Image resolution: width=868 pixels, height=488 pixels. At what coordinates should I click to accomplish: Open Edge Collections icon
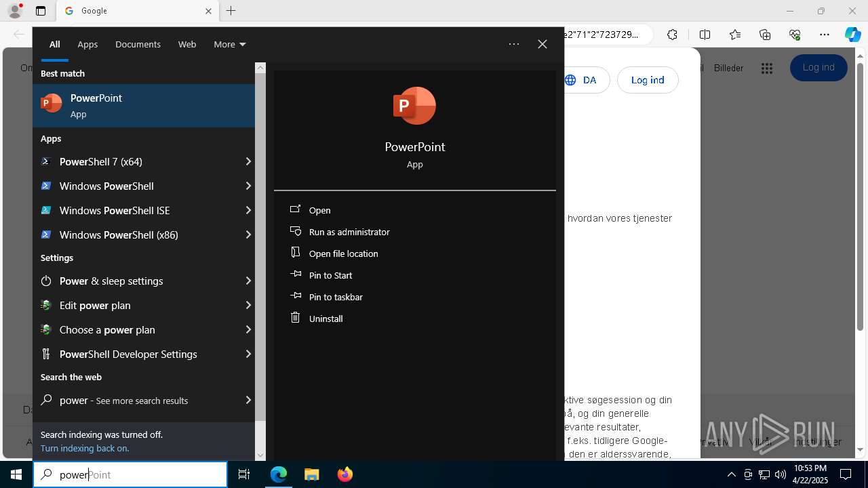pos(765,35)
